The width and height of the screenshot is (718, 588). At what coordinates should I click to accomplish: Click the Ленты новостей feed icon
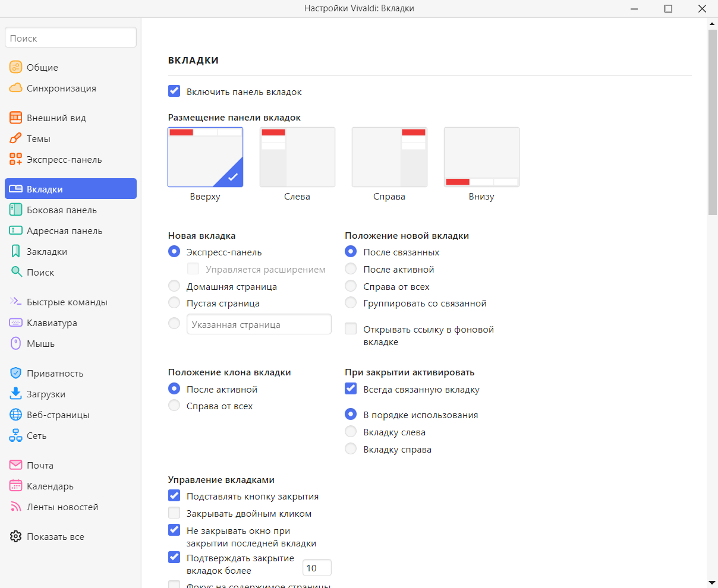point(15,507)
